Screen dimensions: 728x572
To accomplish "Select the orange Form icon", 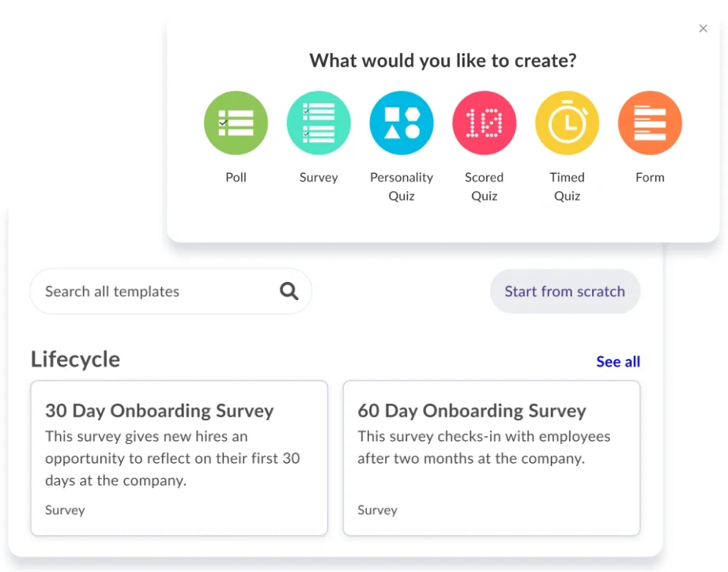I will click(x=650, y=123).
